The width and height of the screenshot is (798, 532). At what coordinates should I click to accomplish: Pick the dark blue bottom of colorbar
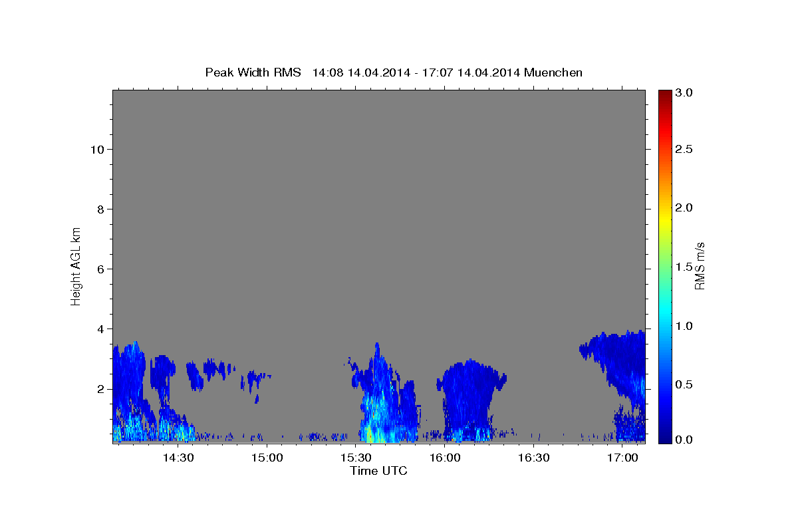[x=664, y=438]
